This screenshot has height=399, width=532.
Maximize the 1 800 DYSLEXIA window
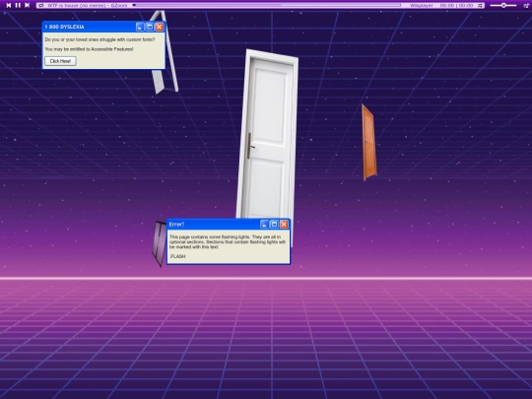[150, 27]
